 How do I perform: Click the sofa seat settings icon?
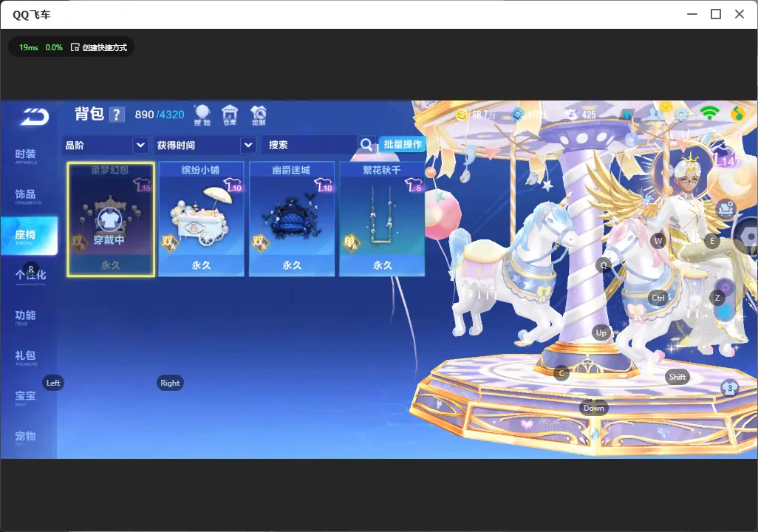725,208
